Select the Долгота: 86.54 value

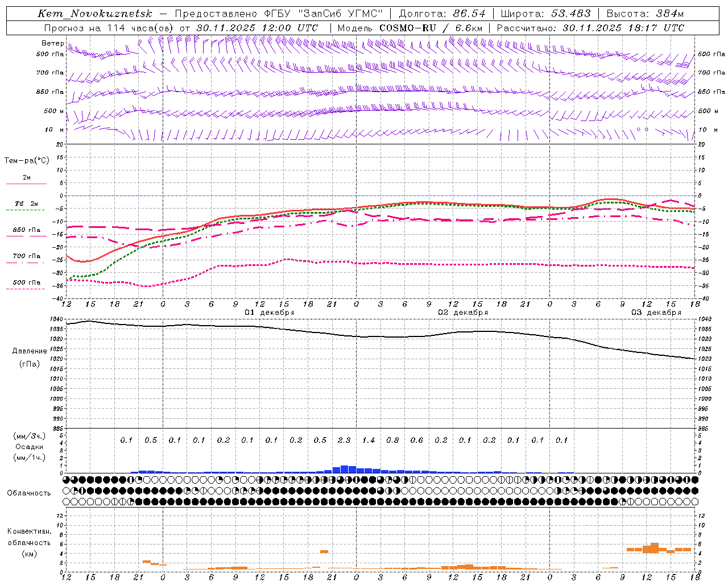point(442,14)
